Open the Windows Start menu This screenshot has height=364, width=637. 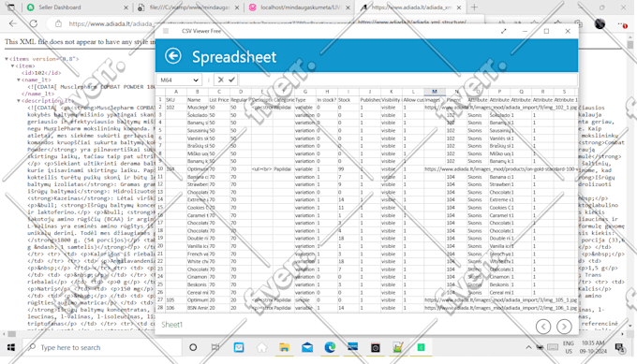click(x=11, y=347)
